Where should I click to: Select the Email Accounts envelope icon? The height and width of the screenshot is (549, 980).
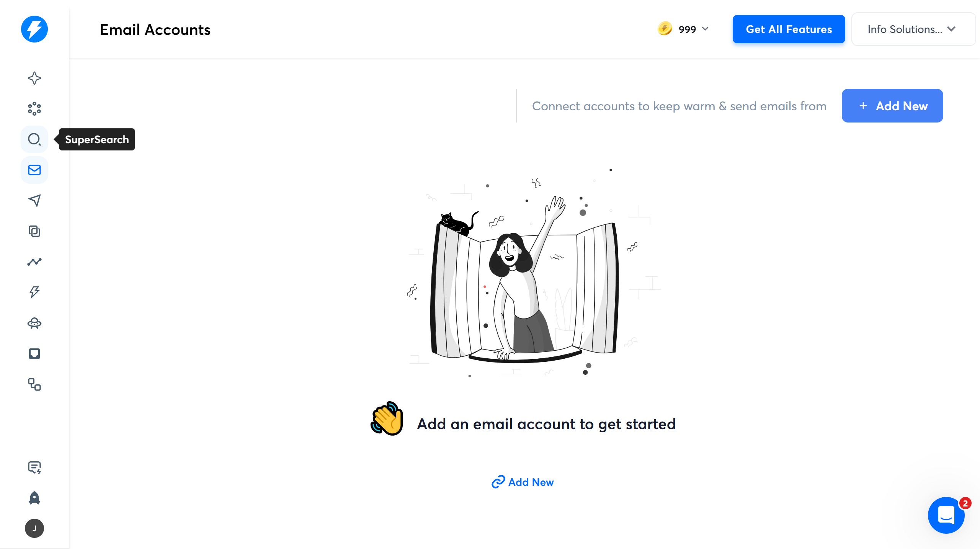[x=34, y=170]
